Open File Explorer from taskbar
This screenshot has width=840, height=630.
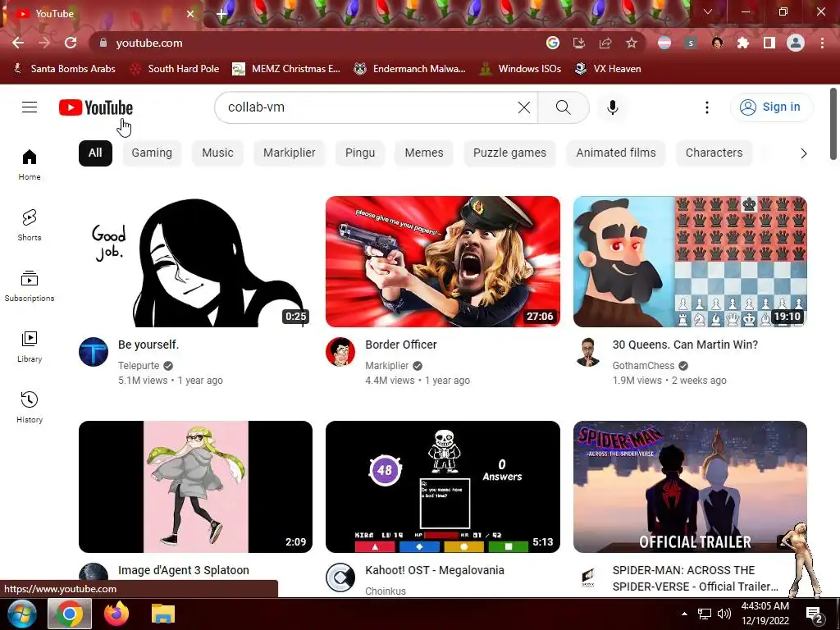(163, 614)
